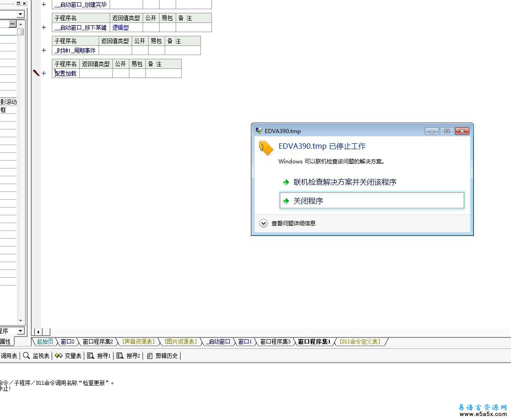The height and width of the screenshot is (420, 511).
Task: Expand the __启动窗口_按下某键 subroutine
Action: [x=44, y=28]
